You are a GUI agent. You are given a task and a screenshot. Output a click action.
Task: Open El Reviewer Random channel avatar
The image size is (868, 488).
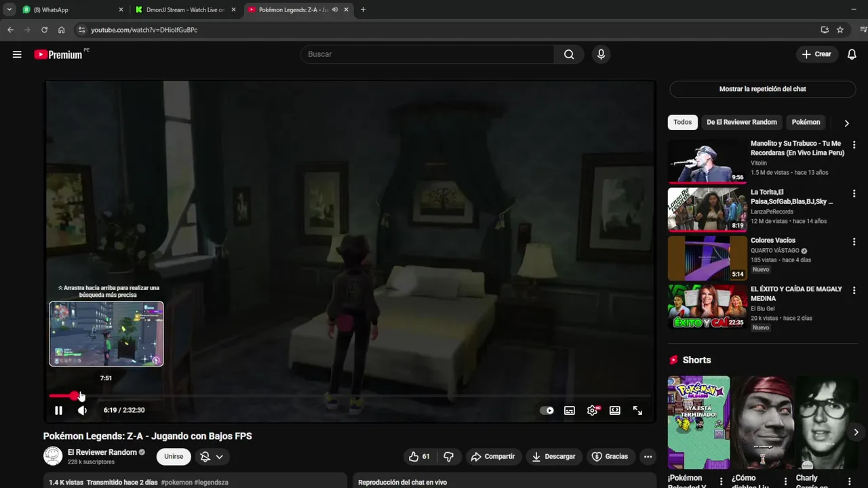(x=53, y=456)
